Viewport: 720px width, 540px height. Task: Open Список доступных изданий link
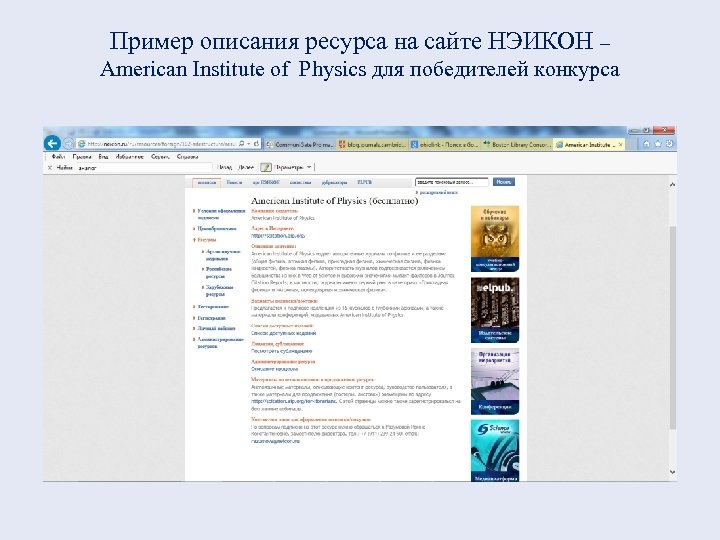tap(283, 333)
